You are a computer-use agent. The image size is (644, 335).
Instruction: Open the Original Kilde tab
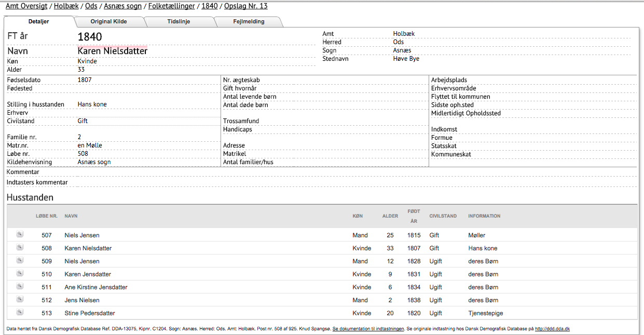pyautogui.click(x=108, y=21)
